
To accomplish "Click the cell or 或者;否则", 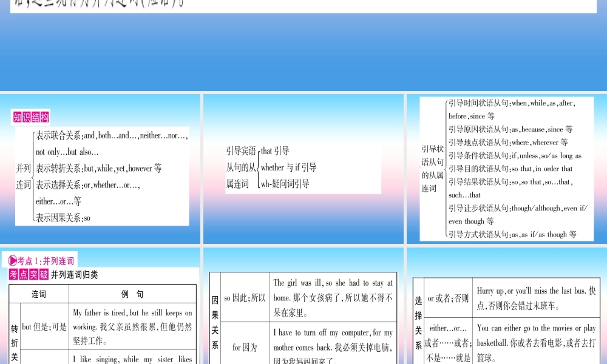I will coord(448,298).
